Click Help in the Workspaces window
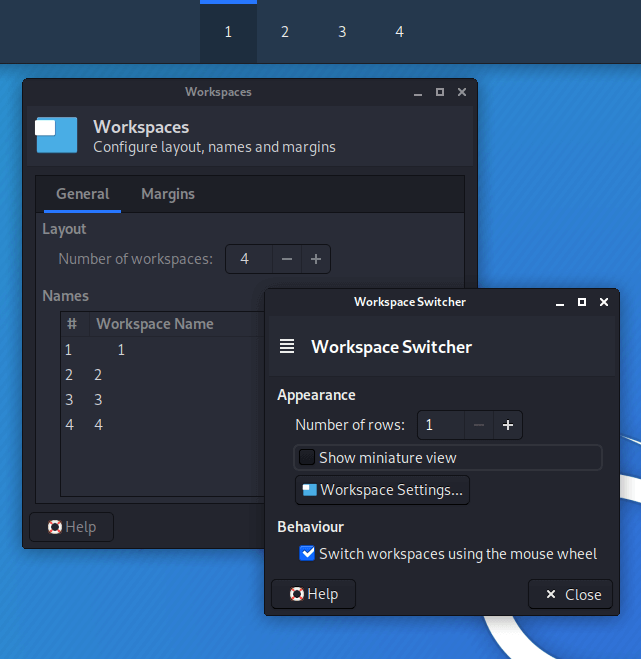The width and height of the screenshot is (641, 659). 72,527
